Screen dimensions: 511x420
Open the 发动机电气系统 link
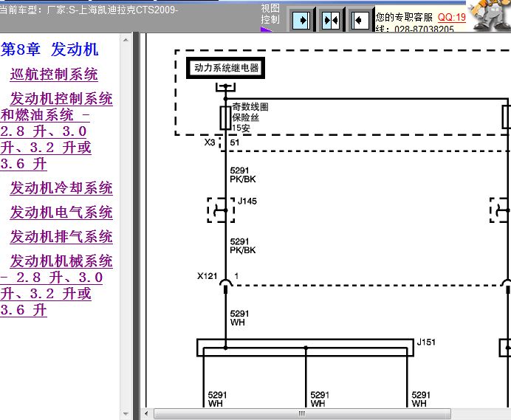(61, 213)
